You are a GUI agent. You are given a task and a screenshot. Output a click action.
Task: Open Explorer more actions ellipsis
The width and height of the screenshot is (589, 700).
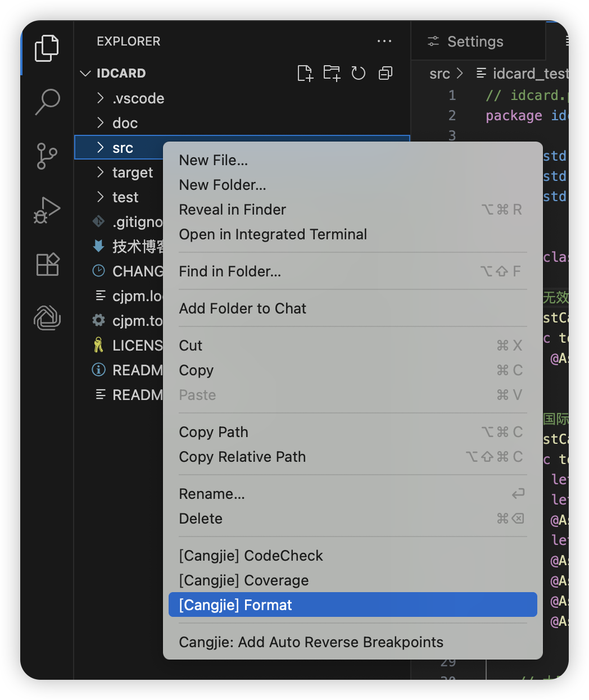[x=384, y=41]
